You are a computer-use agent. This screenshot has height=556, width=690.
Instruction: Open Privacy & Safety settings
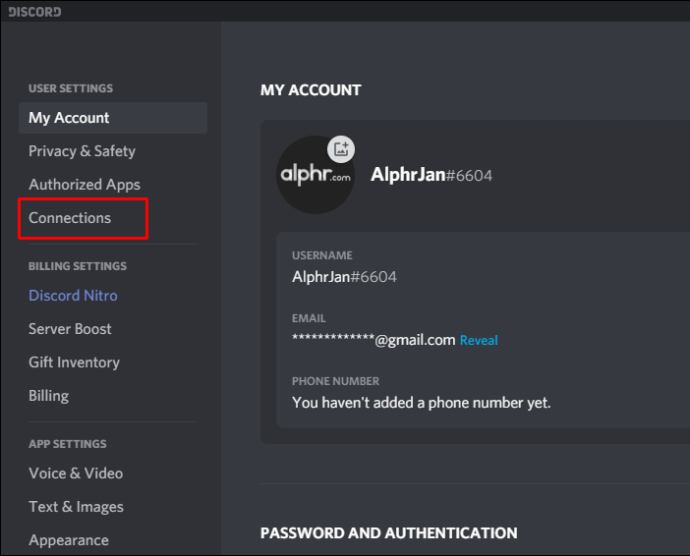pyautogui.click(x=82, y=151)
